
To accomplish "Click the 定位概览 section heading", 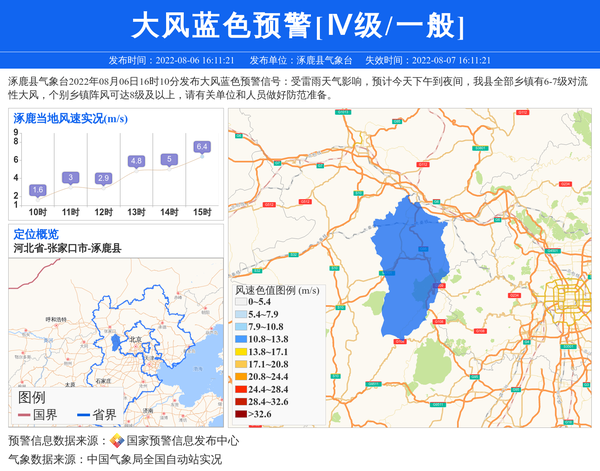I will pos(36,234).
